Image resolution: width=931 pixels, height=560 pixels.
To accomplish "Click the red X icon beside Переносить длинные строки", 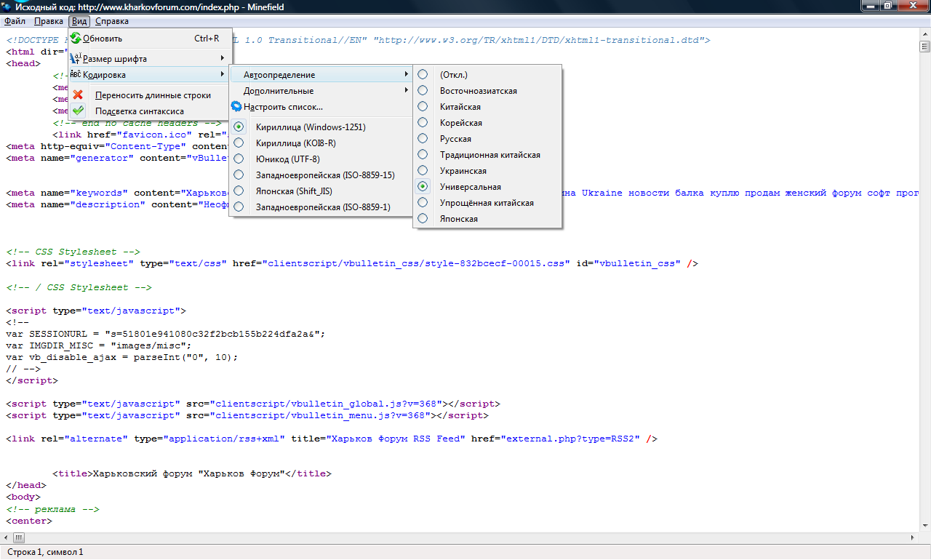I will (79, 95).
